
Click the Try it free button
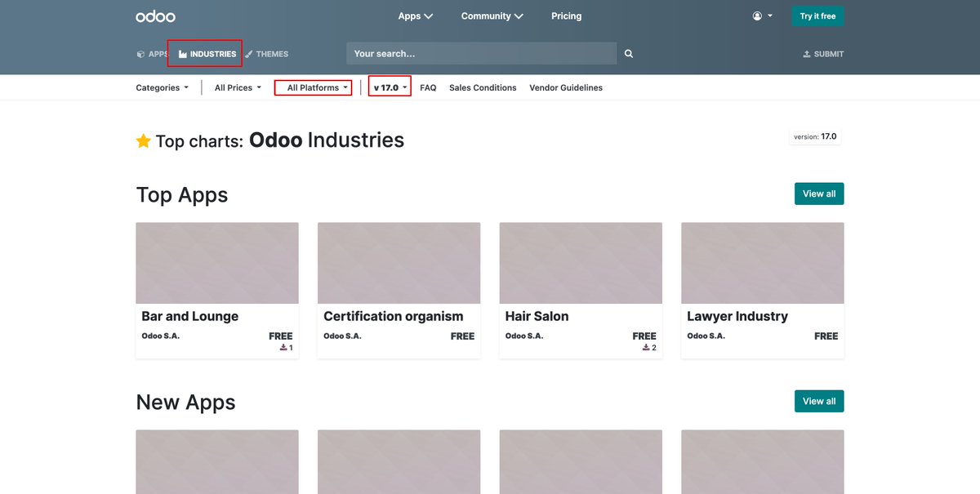coord(817,16)
